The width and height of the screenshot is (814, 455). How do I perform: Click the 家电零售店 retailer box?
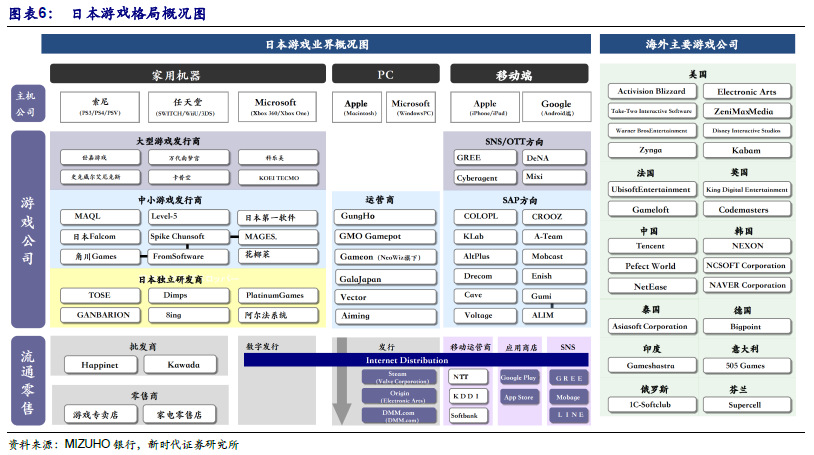click(181, 414)
